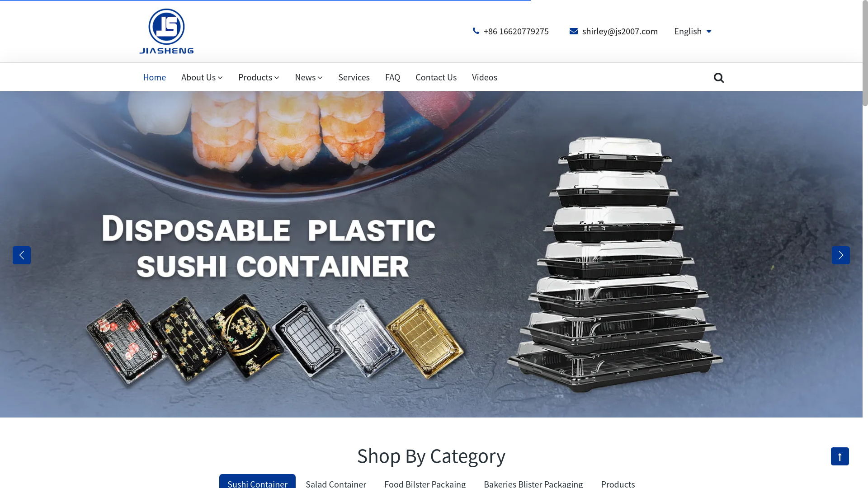868x488 pixels.
Task: Open the Services page
Action: [x=354, y=77]
